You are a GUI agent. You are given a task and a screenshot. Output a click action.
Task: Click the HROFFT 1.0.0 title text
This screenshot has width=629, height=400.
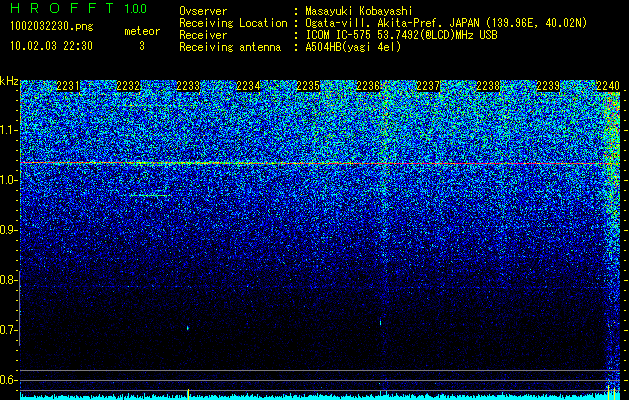click(79, 8)
